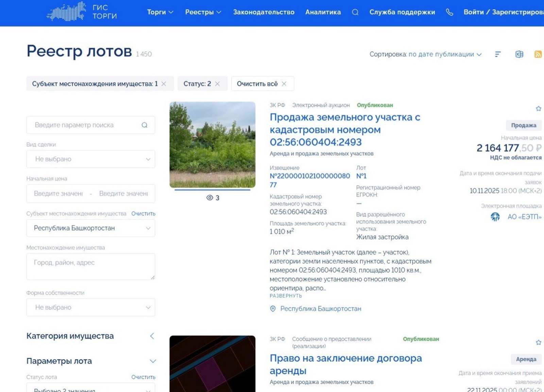This screenshot has width=544, height=392.
Task: Open site search via the magnifier icon
Action: pyautogui.click(x=355, y=12)
